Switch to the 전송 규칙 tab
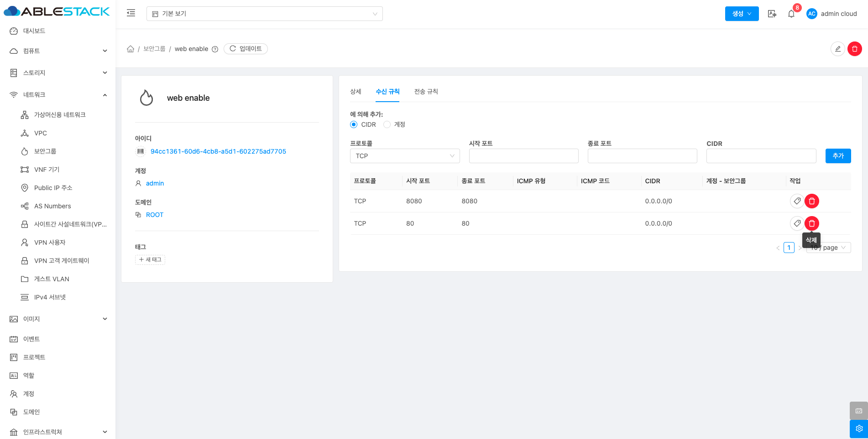This screenshot has width=868, height=439. pos(426,92)
